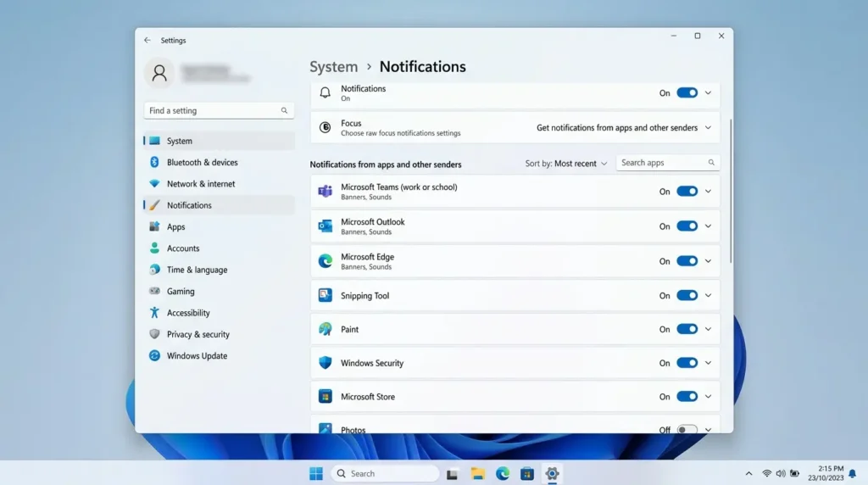Open Microsoft Store from the taskbar
Image resolution: width=868 pixels, height=485 pixels.
(x=527, y=473)
